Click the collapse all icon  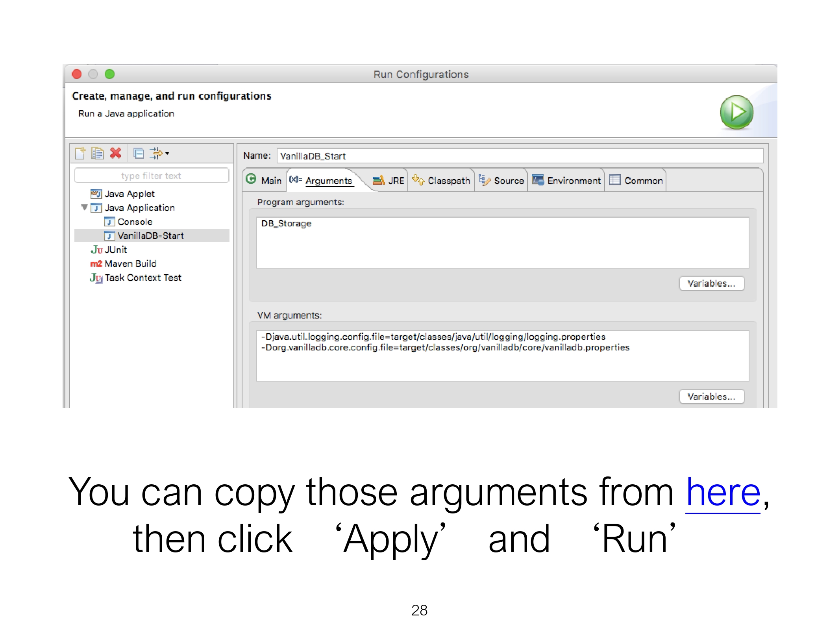[139, 153]
